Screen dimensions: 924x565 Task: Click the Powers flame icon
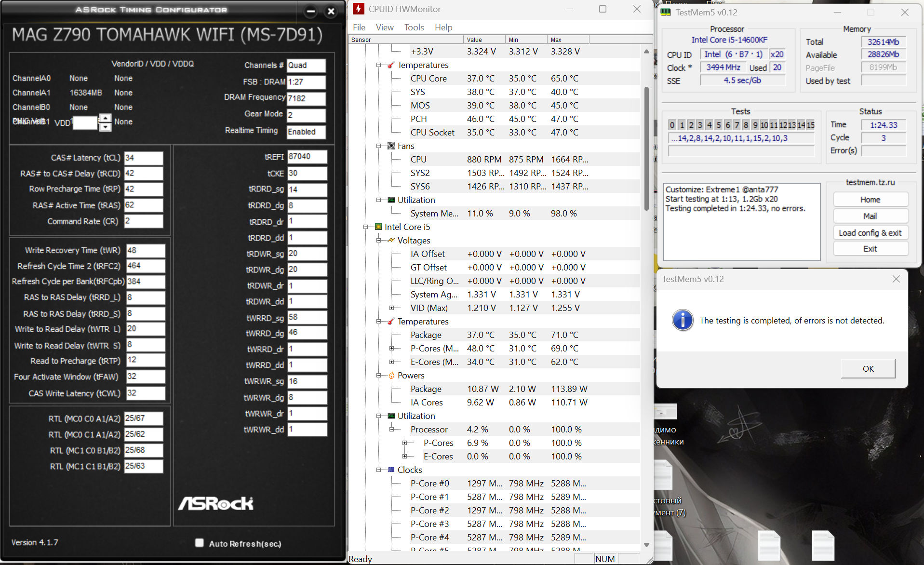[x=391, y=376]
